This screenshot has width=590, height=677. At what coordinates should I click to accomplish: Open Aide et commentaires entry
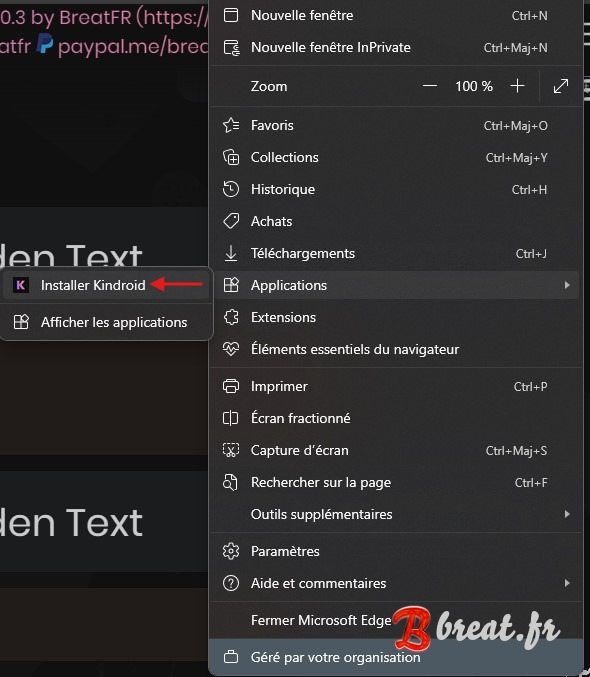(395, 583)
